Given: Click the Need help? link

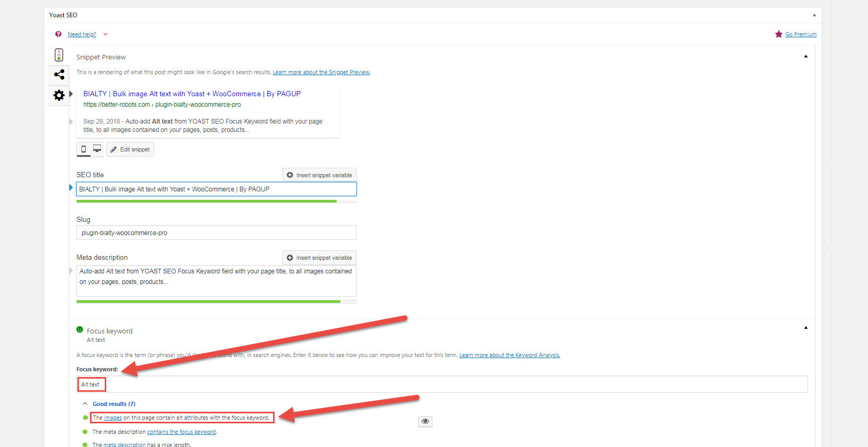Looking at the screenshot, I should [x=82, y=34].
